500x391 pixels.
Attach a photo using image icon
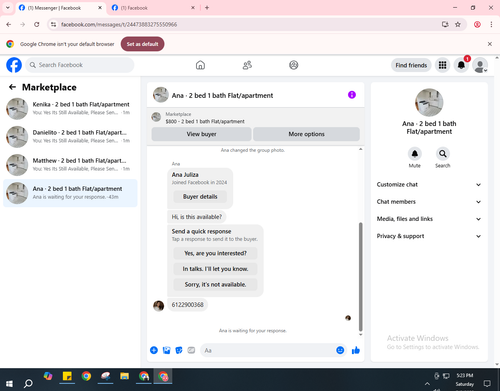[166, 350]
